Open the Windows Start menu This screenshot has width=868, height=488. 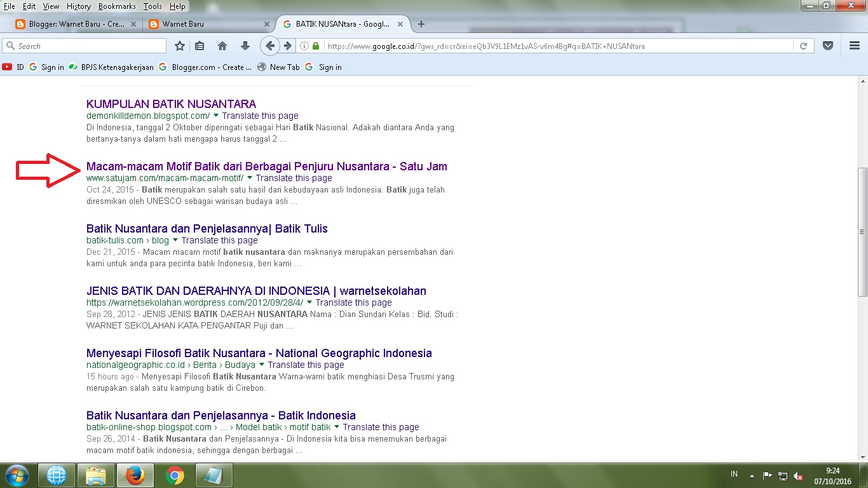tap(17, 475)
